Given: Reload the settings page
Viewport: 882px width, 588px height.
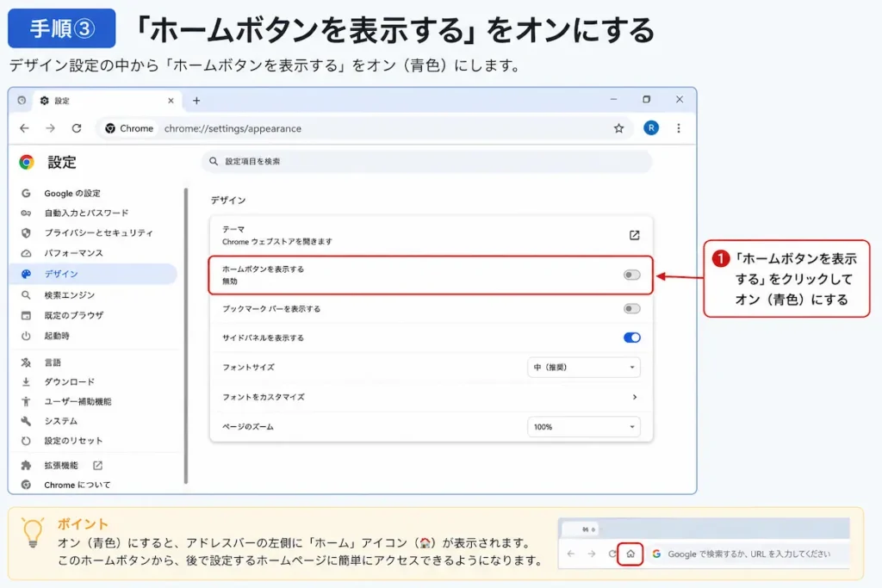Looking at the screenshot, I should tap(77, 128).
